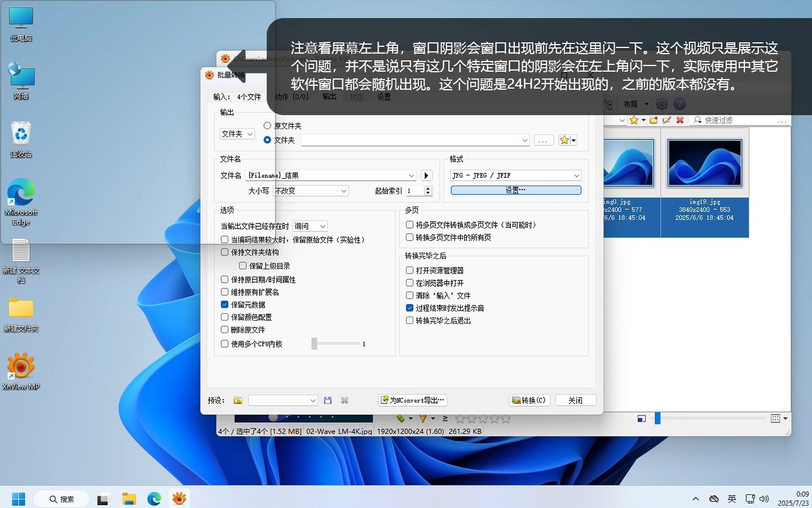Screen dimensions: 812x508
Task: Click the favorites star in the XnView address bar
Action: click(x=634, y=120)
